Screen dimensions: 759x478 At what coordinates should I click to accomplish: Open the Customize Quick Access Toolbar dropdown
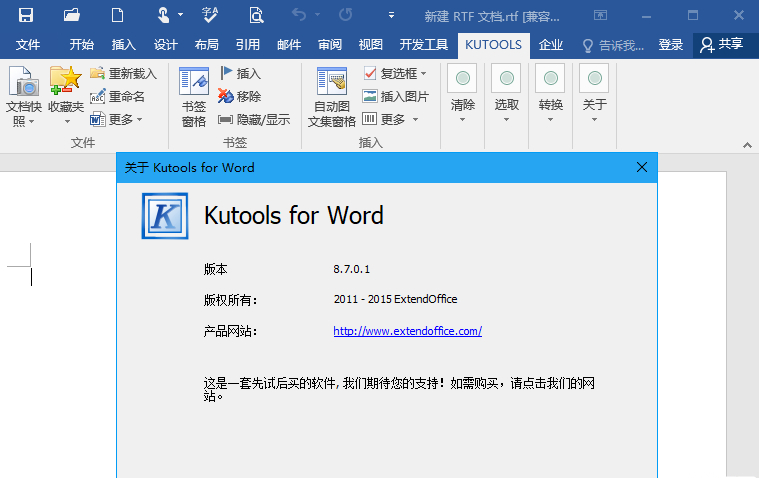point(391,15)
